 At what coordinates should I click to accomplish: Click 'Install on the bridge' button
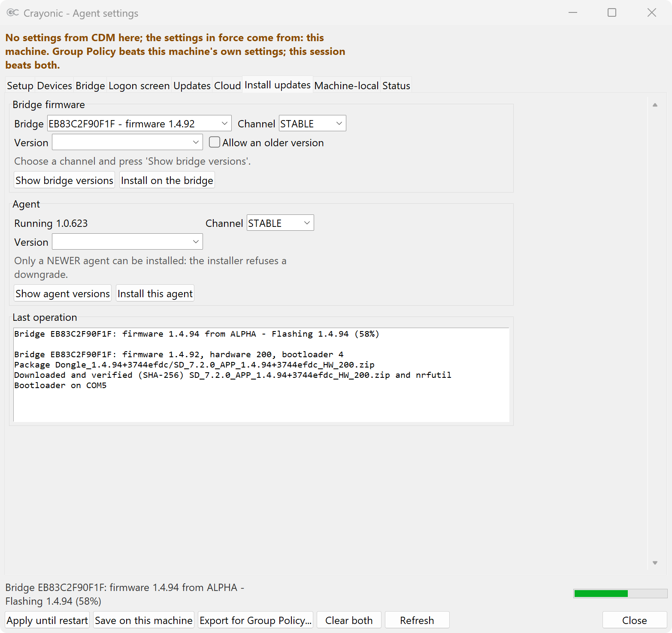click(x=167, y=180)
